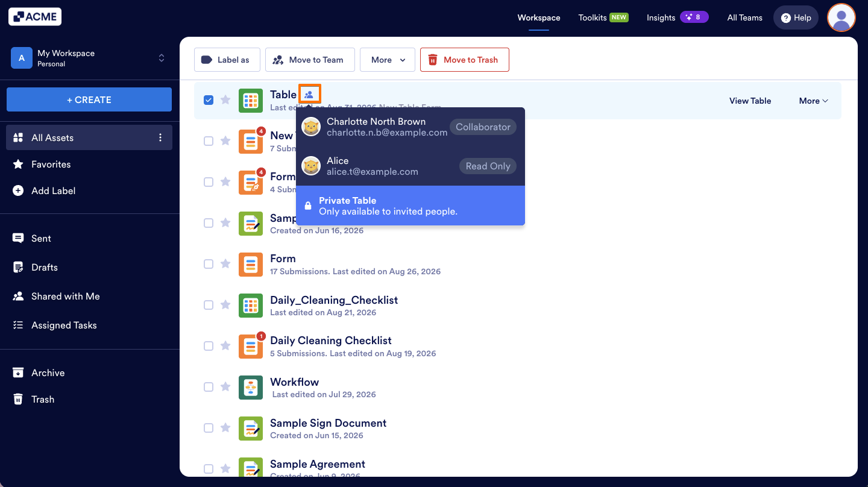The width and height of the screenshot is (868, 487).
Task: Check the Daily_Cleaning_Checklist checkbox
Action: point(209,305)
